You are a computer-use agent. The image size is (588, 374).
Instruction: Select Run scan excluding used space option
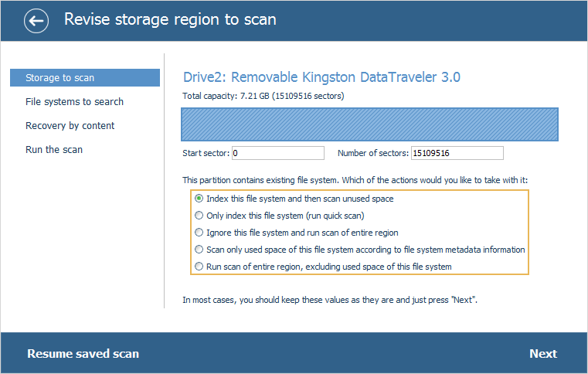(200, 267)
